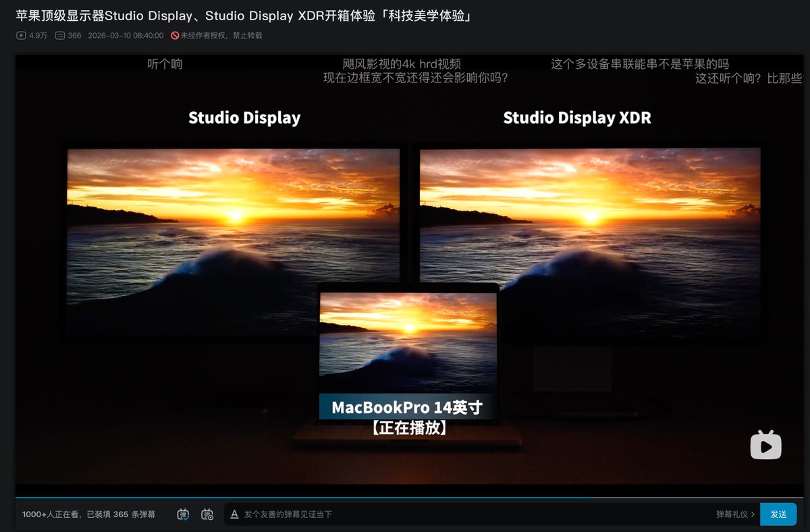Click danmaku 这个多设备串联能串不是苹果的吗

click(x=640, y=64)
